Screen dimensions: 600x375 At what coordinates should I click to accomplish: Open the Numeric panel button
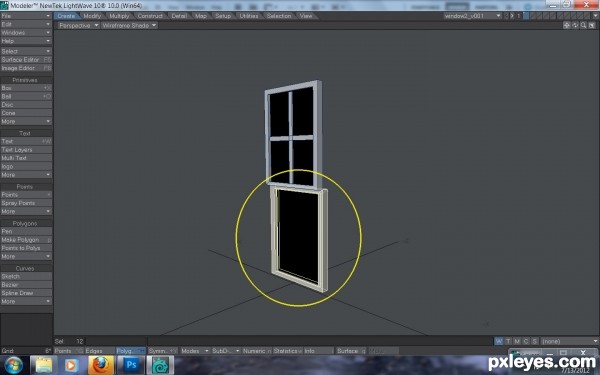point(257,351)
